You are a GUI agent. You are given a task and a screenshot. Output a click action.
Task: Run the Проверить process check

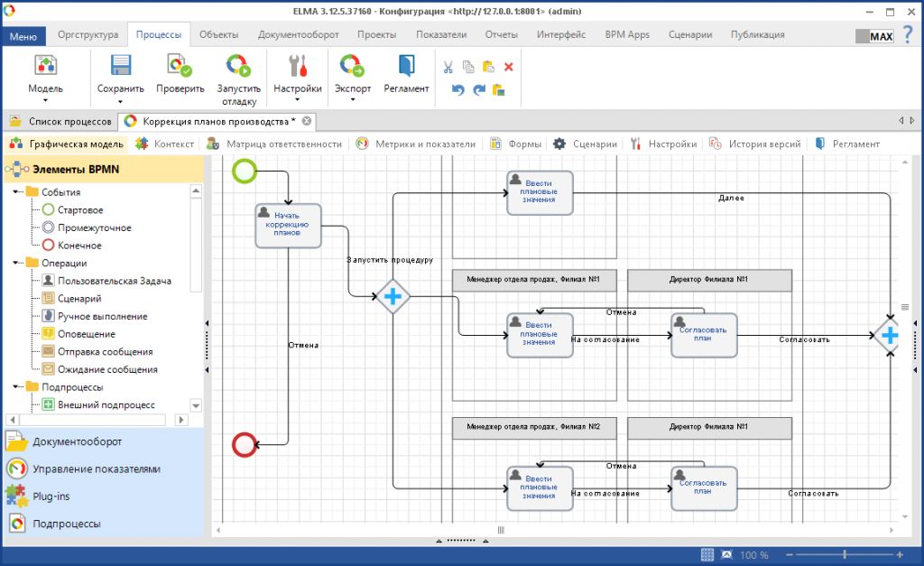[x=180, y=67]
